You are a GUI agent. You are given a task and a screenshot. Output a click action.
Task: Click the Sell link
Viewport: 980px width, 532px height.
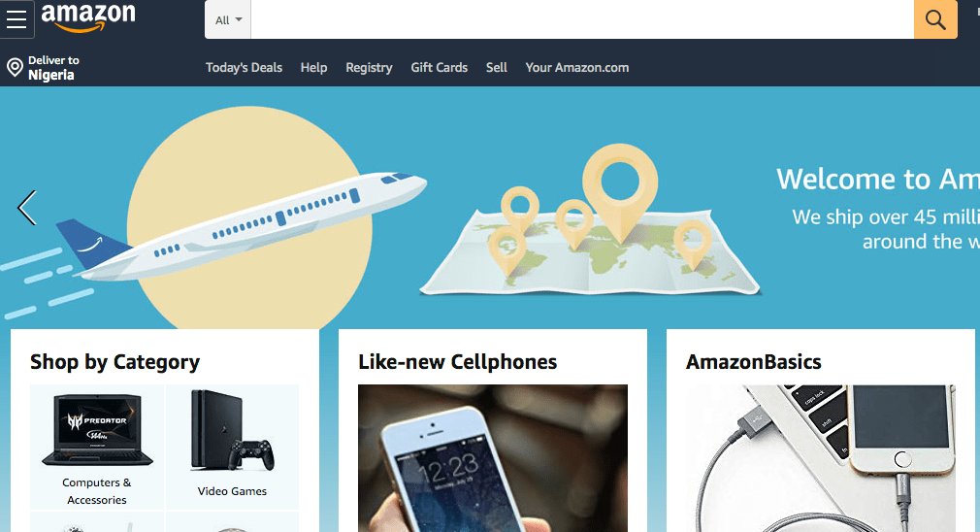(496, 68)
